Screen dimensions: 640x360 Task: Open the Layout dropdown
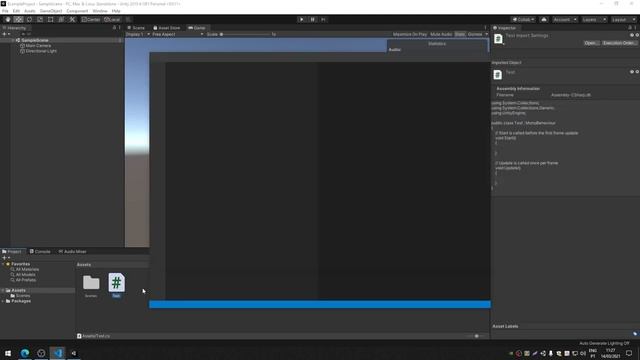click(x=623, y=20)
